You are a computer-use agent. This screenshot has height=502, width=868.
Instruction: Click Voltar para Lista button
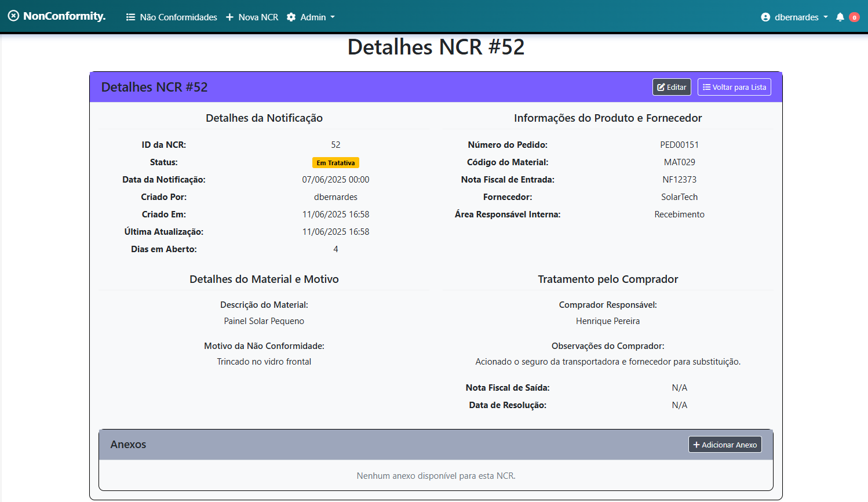734,88
